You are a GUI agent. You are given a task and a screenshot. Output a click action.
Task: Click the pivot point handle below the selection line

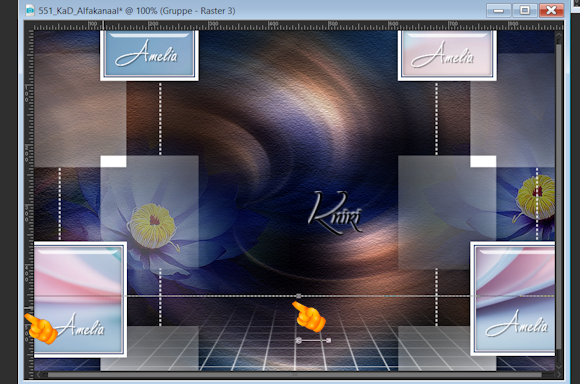[x=299, y=340]
